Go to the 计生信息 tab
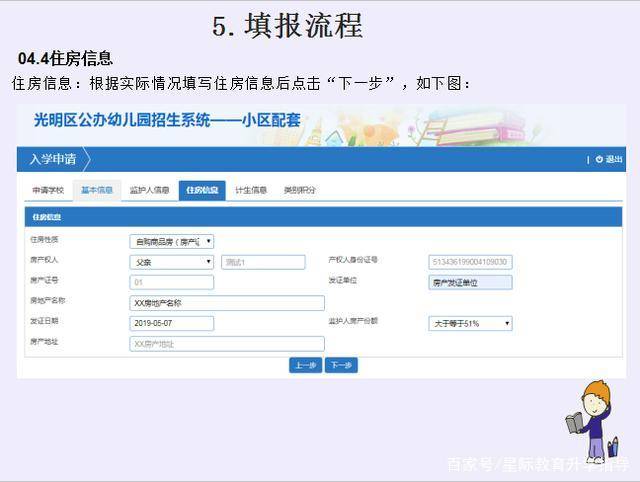The image size is (640, 482). coord(251,190)
